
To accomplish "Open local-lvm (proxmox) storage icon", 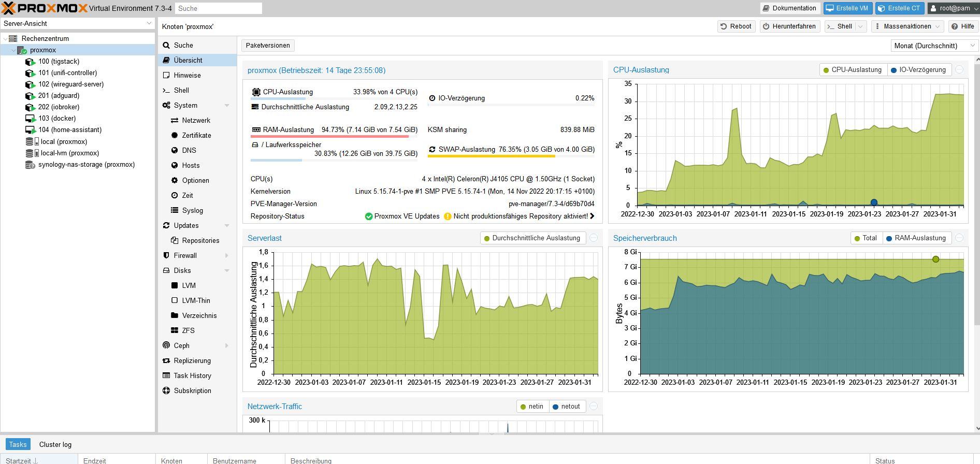I will (x=32, y=153).
